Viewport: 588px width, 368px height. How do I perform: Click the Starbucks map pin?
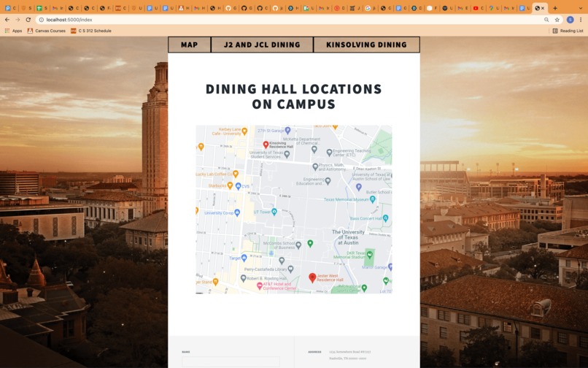point(231,185)
